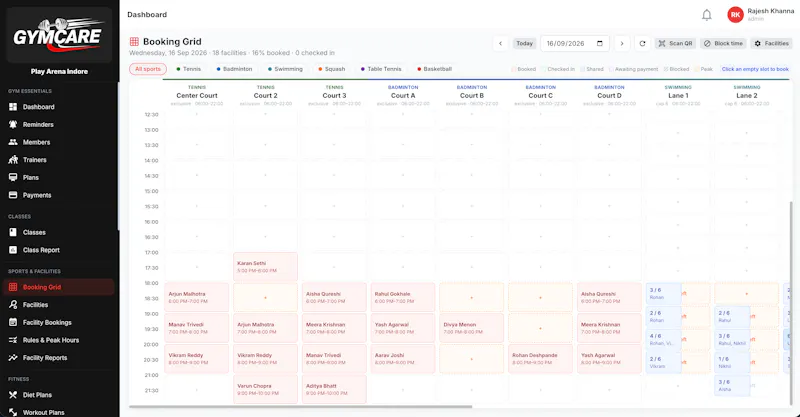
Task: Click the Lane 1 swimming column header
Action: click(x=678, y=95)
